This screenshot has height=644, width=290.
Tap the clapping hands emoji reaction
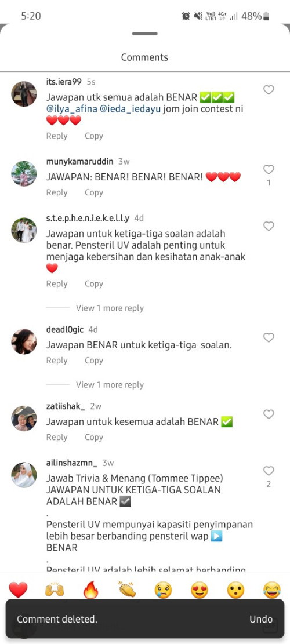coord(127,590)
